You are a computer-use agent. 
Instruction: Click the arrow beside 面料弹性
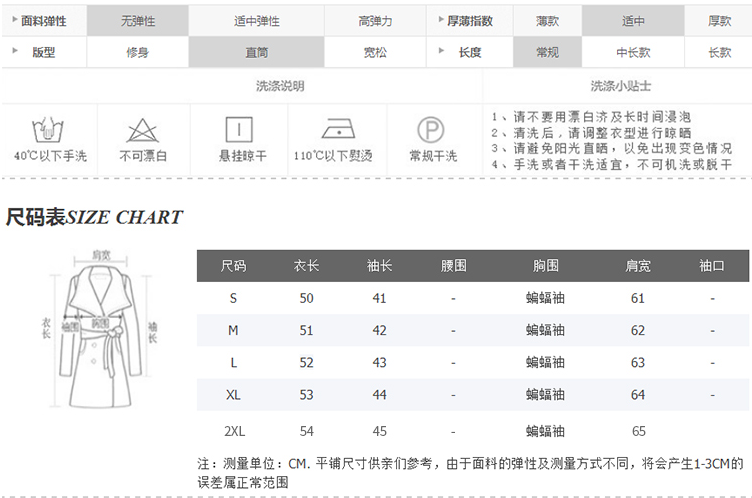click(x=15, y=20)
